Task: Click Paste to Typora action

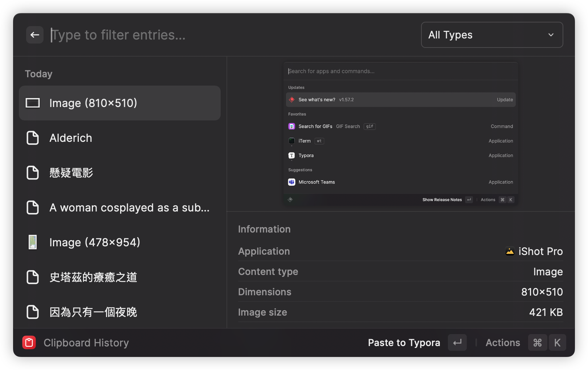Action: [x=404, y=343]
